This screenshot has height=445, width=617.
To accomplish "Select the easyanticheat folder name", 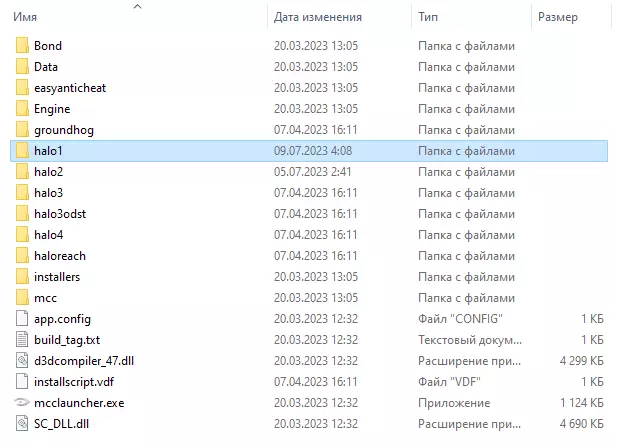I will [x=70, y=88].
